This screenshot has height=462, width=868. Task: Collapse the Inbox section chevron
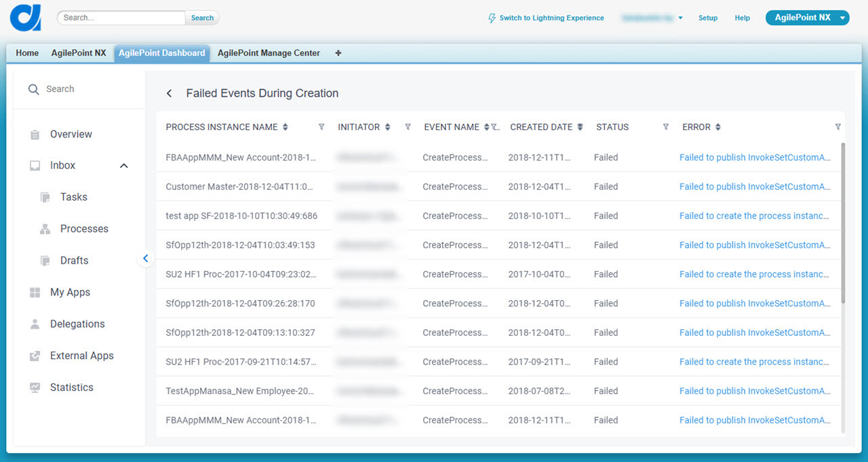(124, 166)
